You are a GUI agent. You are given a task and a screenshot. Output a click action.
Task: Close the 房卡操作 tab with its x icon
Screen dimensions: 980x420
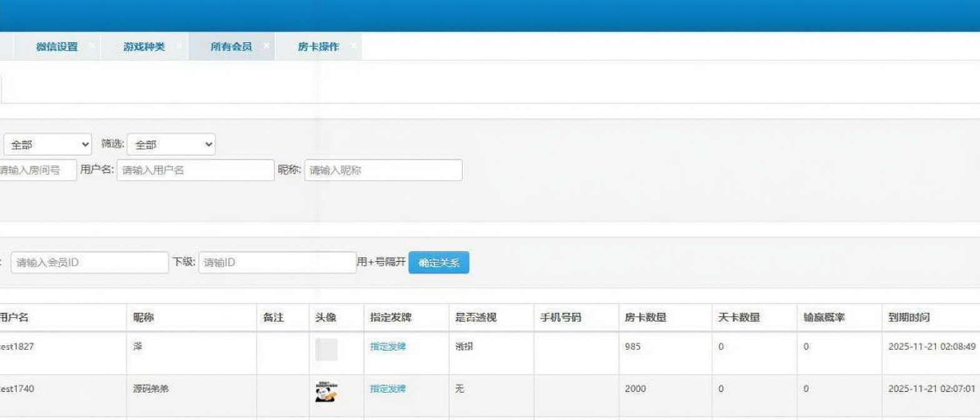[x=353, y=46]
